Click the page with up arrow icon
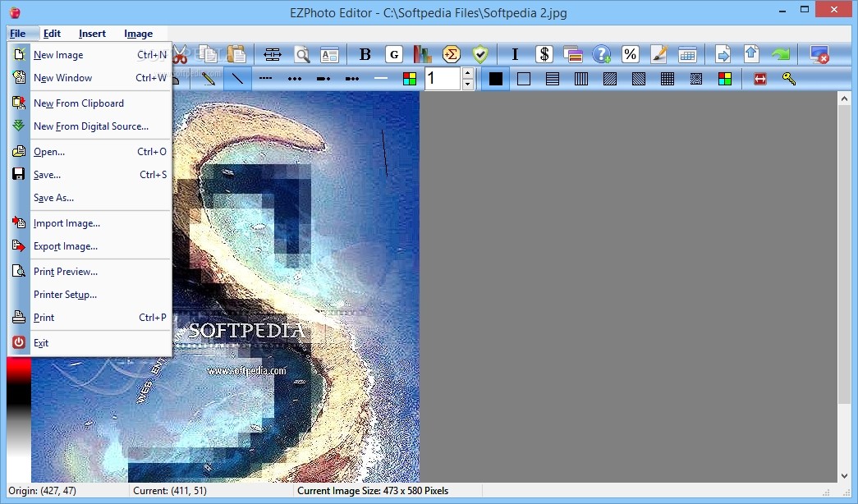The height and width of the screenshot is (504, 858). tap(751, 54)
